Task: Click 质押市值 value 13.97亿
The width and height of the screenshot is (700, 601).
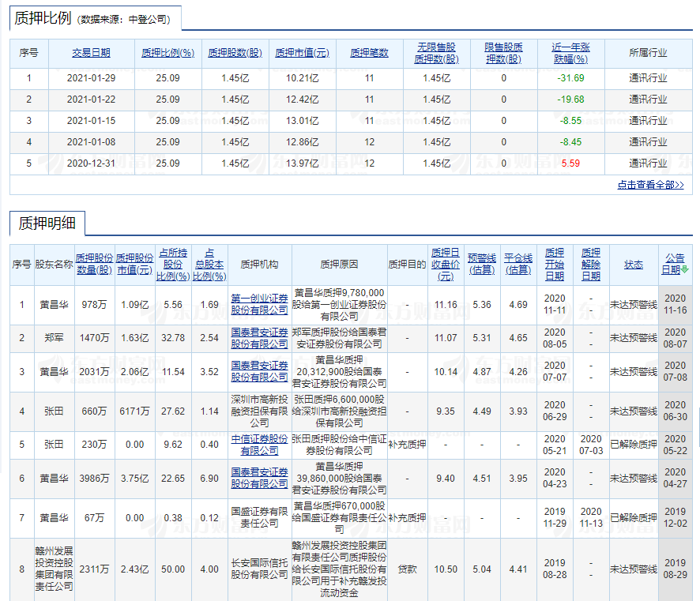Action: [x=303, y=163]
